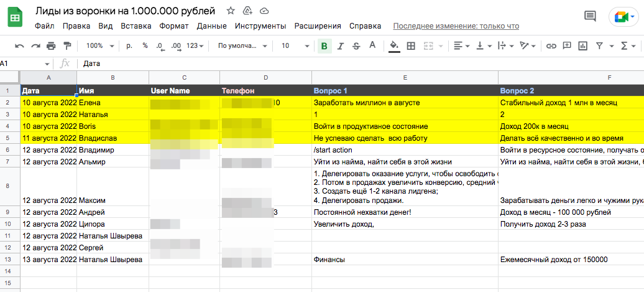644x292 pixels.
Task: Open horizontal align dropdown
Action: [x=462, y=45]
